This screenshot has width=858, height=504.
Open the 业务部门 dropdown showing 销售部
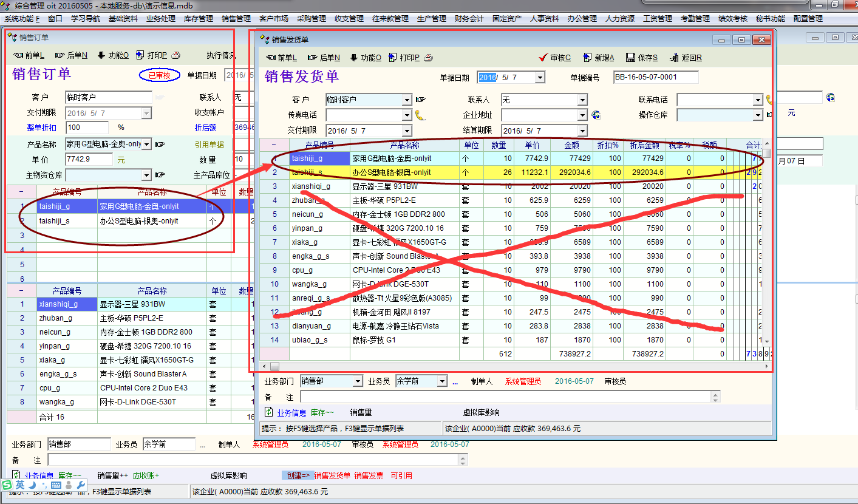tap(357, 381)
